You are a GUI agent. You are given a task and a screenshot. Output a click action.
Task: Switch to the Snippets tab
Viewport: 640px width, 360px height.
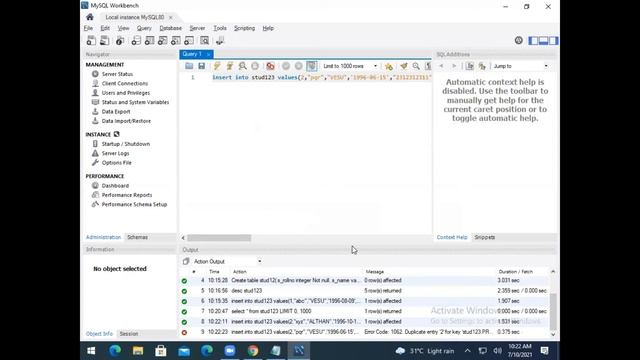(484, 237)
